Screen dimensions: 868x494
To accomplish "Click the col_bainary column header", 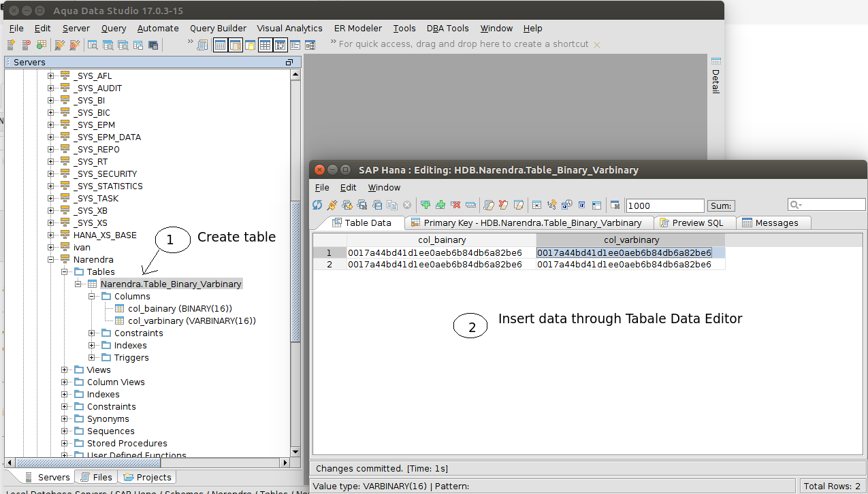I will [x=441, y=240].
